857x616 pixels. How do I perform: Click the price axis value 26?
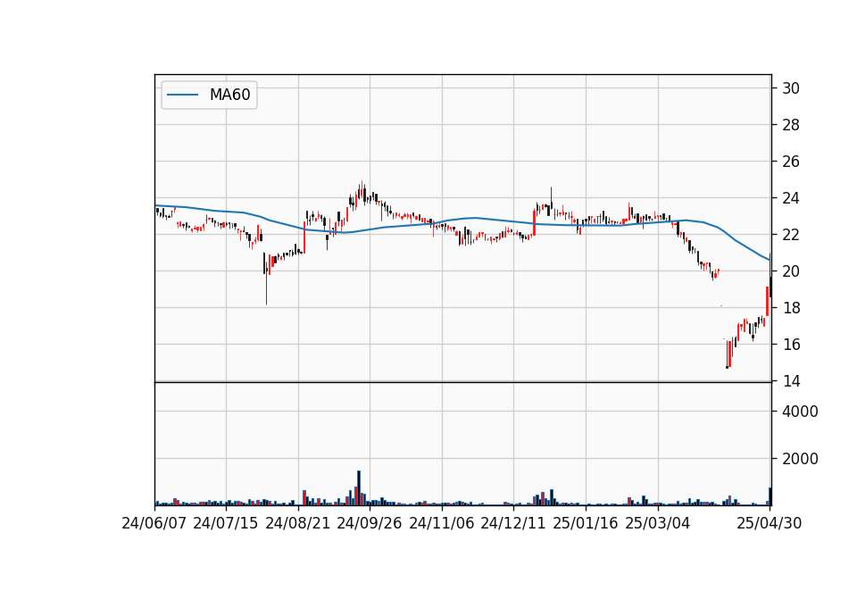pos(791,162)
